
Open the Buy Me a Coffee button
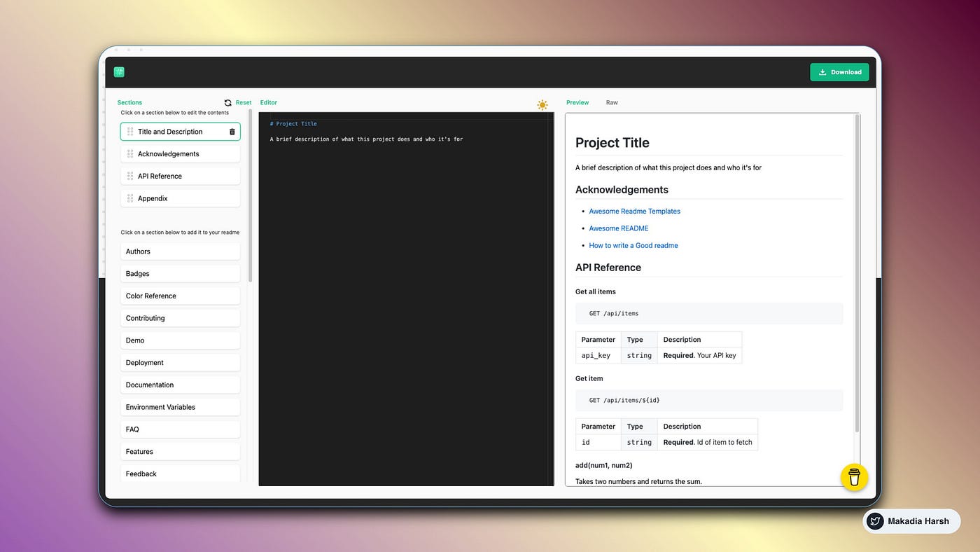point(854,478)
